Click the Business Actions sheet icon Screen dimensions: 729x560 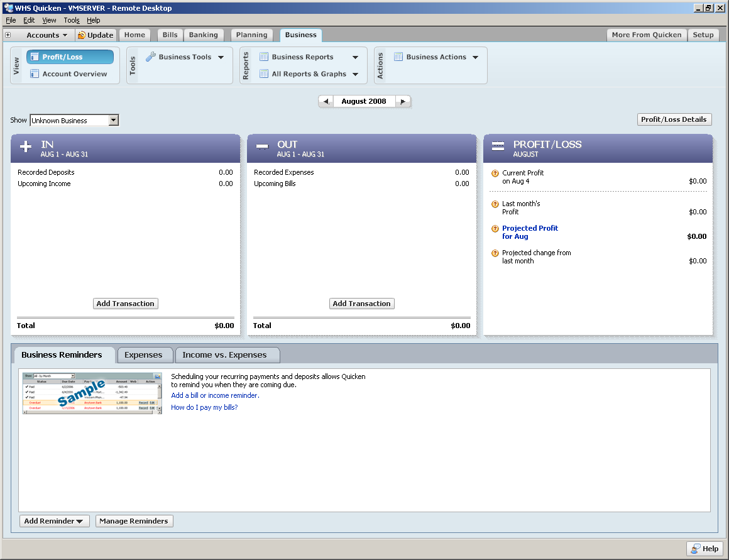(x=398, y=57)
